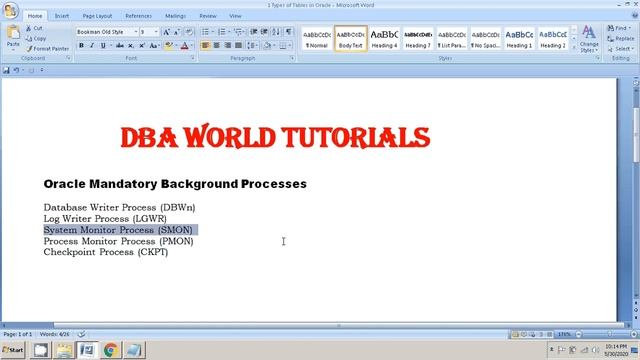The height and width of the screenshot is (360, 640).
Task: Click the Find command
Action: [620, 28]
